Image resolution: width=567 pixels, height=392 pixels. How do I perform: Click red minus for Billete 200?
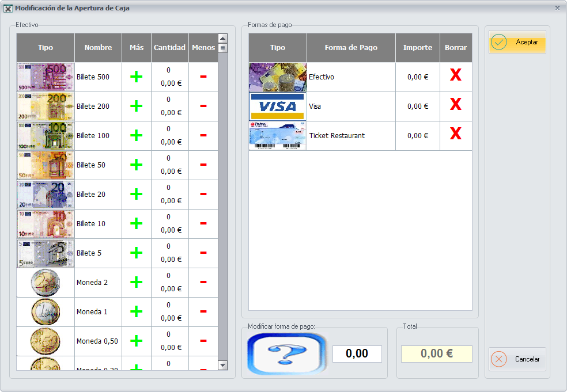(x=203, y=106)
